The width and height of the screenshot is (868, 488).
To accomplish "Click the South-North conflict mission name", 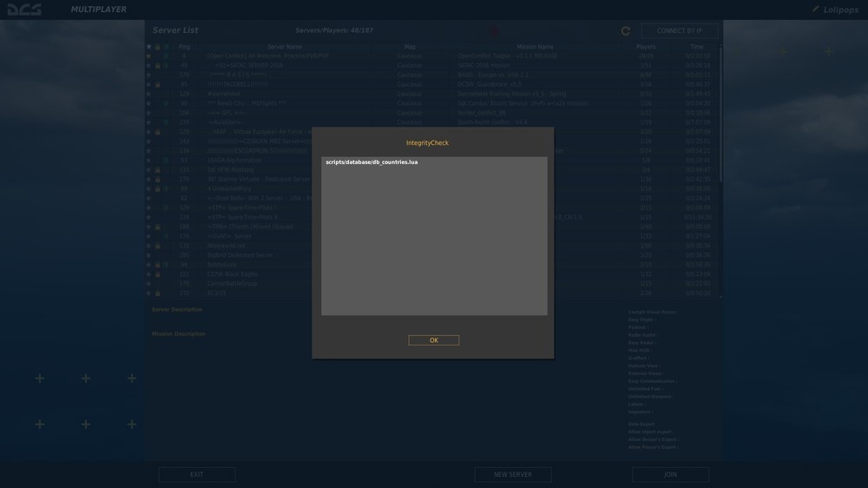I will [492, 122].
